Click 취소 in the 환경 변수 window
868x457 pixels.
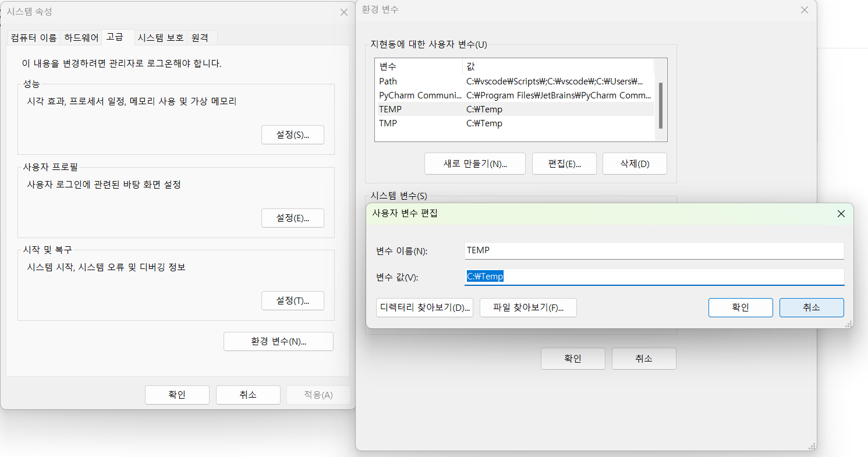644,359
